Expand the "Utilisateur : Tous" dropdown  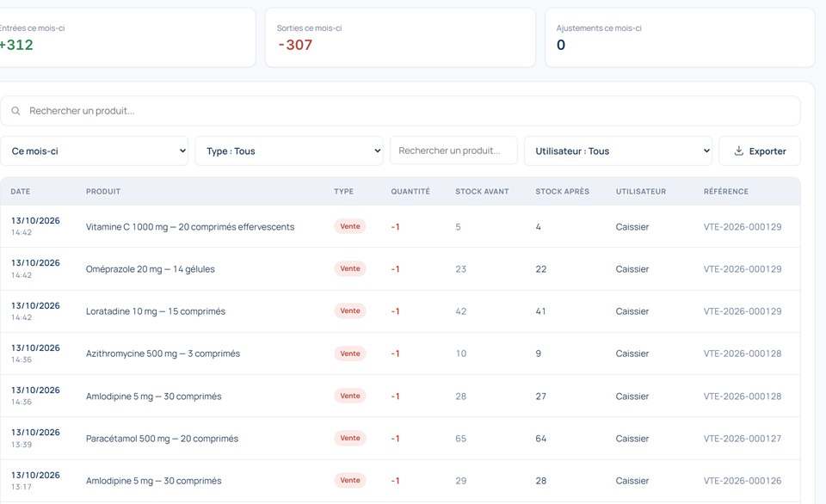click(x=618, y=151)
